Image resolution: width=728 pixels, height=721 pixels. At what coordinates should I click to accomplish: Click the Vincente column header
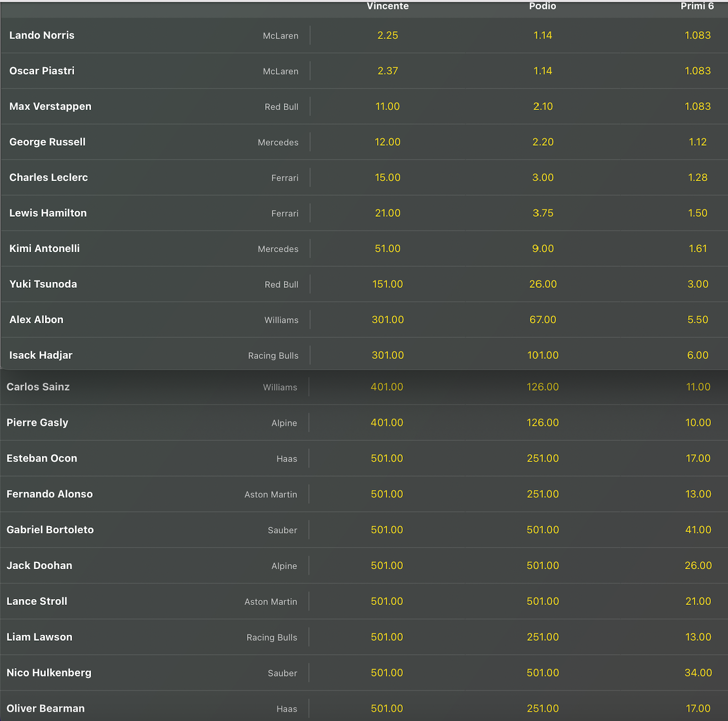tap(387, 6)
